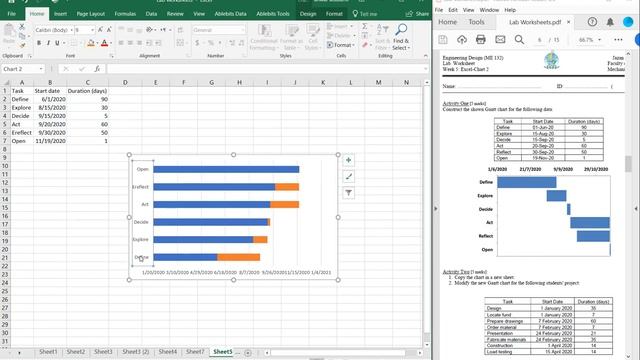Click the Format Painter brush icon
The width and height of the screenshot is (640, 360).
coord(22,45)
